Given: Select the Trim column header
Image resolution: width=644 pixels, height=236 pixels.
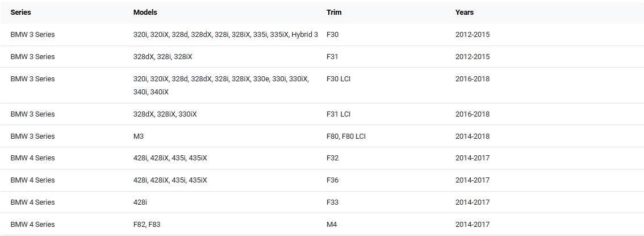Looking at the screenshot, I should pyautogui.click(x=334, y=13).
